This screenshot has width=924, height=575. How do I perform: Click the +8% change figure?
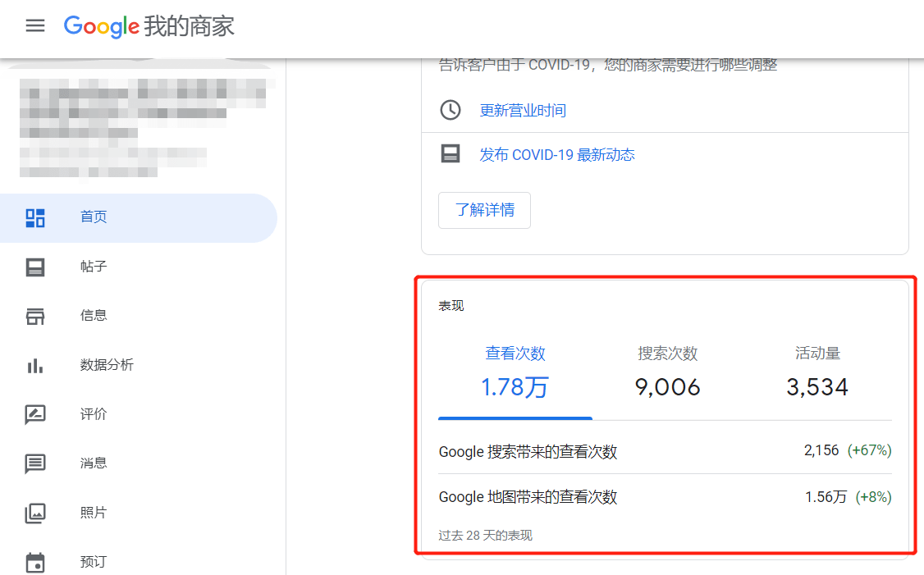(873, 497)
